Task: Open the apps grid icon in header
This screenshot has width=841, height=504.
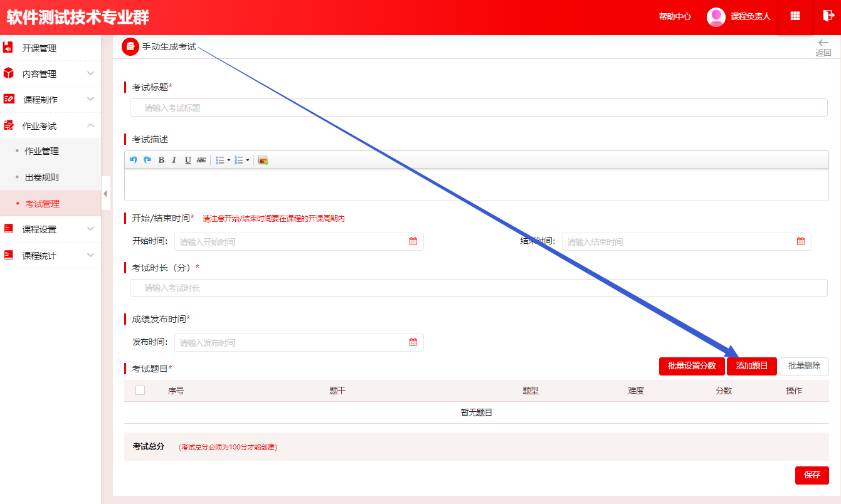Action: (x=795, y=17)
